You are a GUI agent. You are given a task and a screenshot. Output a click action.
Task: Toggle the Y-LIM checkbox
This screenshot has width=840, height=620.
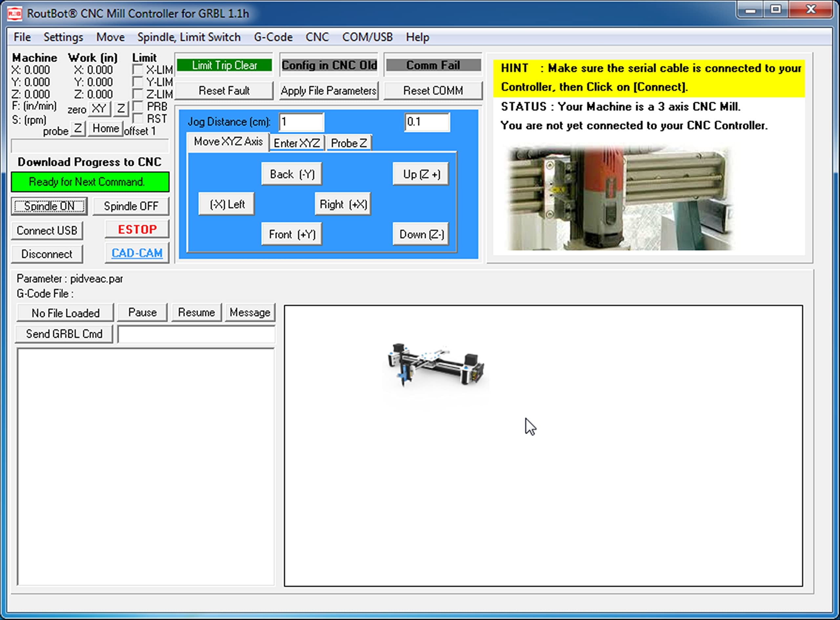[138, 81]
